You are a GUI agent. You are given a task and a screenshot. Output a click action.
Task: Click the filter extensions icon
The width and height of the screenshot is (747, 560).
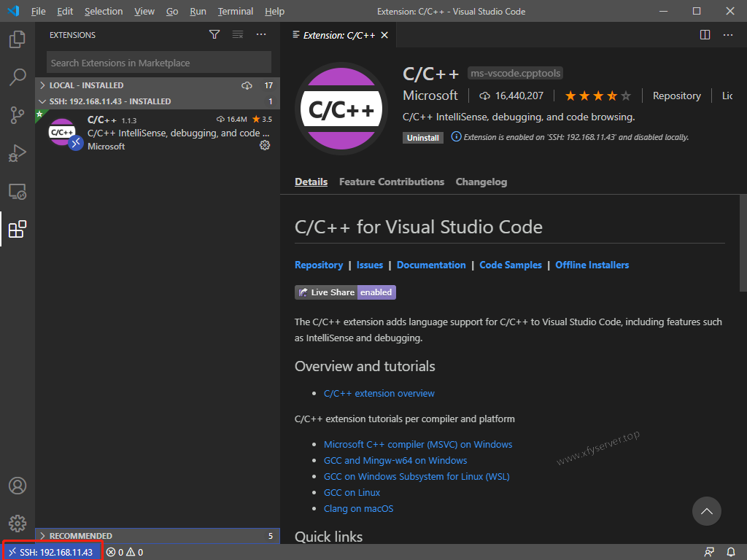coord(214,34)
